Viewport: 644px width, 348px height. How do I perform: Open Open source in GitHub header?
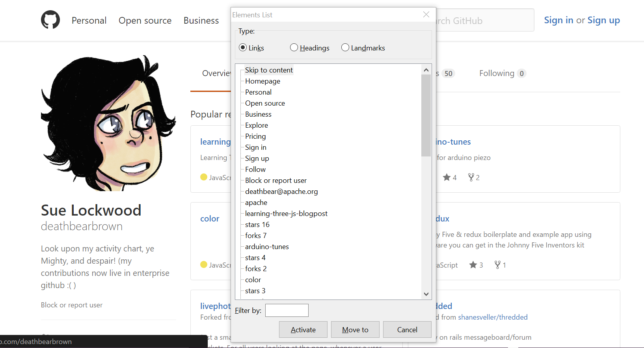(x=145, y=20)
